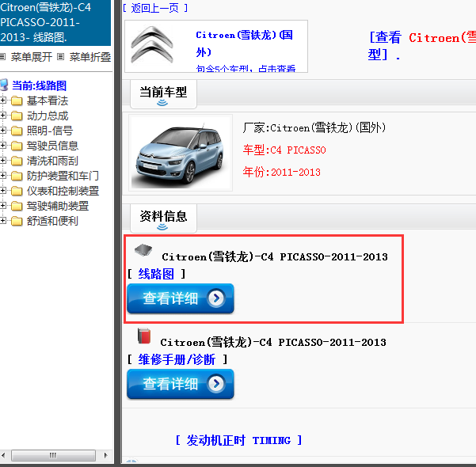Select the 基本看法 folder icon
The height and width of the screenshot is (467, 476).
click(x=17, y=101)
